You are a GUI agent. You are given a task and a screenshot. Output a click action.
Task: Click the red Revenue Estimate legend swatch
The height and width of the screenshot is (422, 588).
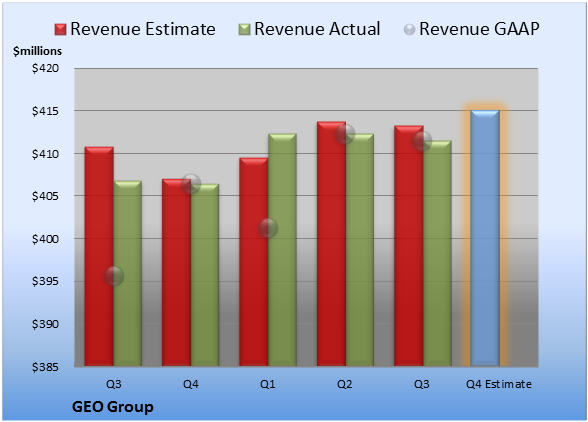(x=60, y=30)
